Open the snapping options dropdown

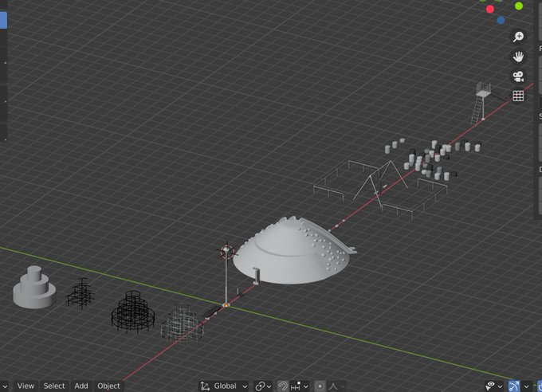pyautogui.click(x=300, y=386)
